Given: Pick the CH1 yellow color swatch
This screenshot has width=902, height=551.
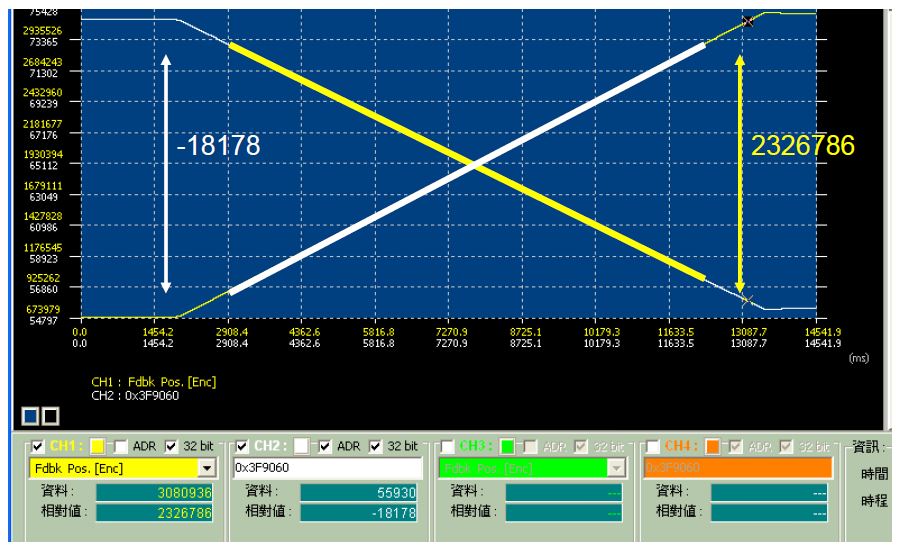Looking at the screenshot, I should (98, 445).
